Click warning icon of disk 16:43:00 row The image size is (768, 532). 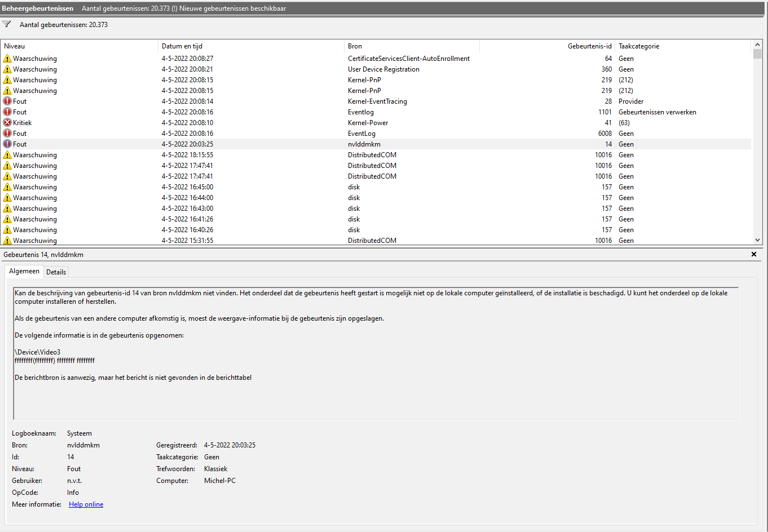[x=7, y=209]
